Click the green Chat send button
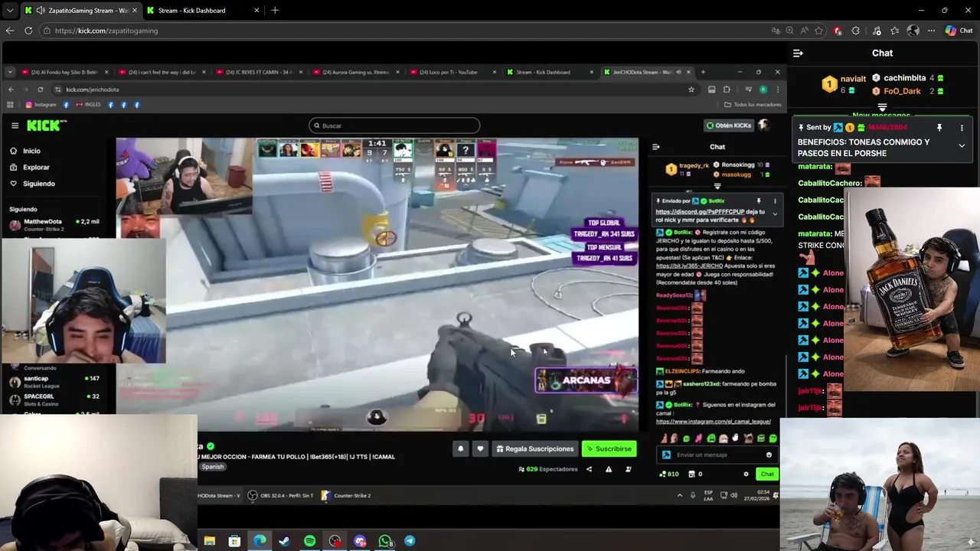The height and width of the screenshot is (551, 980). (x=767, y=474)
